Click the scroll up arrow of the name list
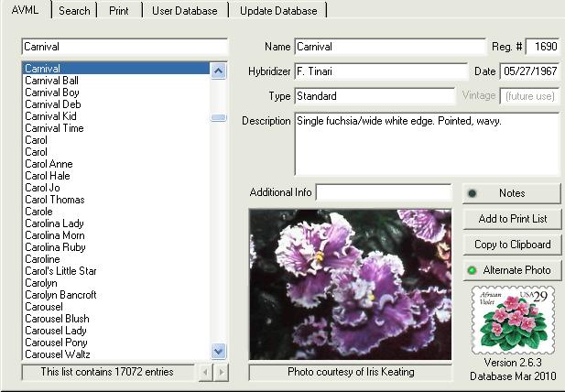Screen dimensions: 565x392 click(218, 71)
